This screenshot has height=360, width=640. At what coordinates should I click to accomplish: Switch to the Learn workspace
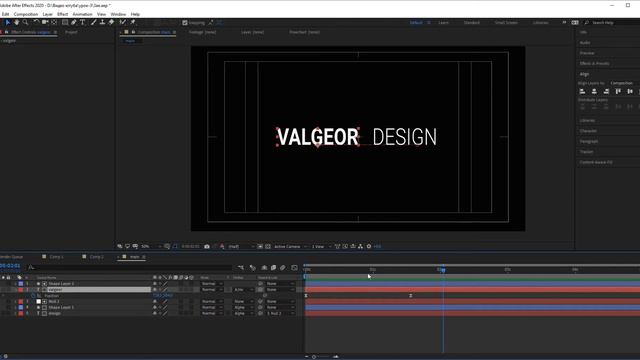coord(443,23)
